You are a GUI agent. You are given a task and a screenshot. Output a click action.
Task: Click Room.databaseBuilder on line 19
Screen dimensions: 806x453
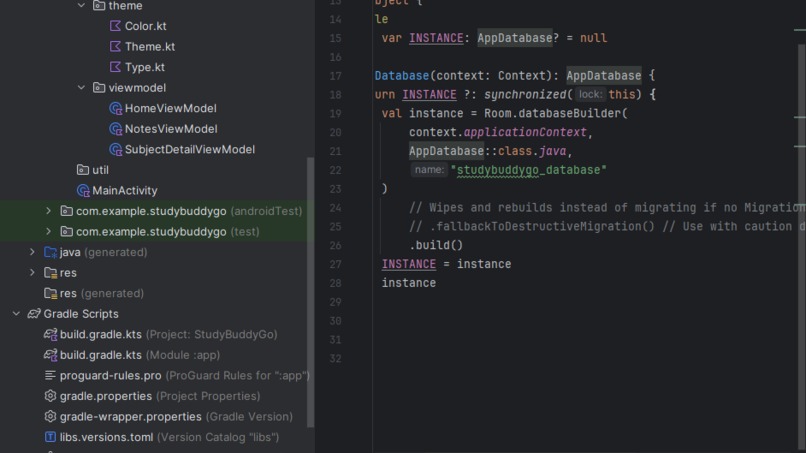coord(553,113)
